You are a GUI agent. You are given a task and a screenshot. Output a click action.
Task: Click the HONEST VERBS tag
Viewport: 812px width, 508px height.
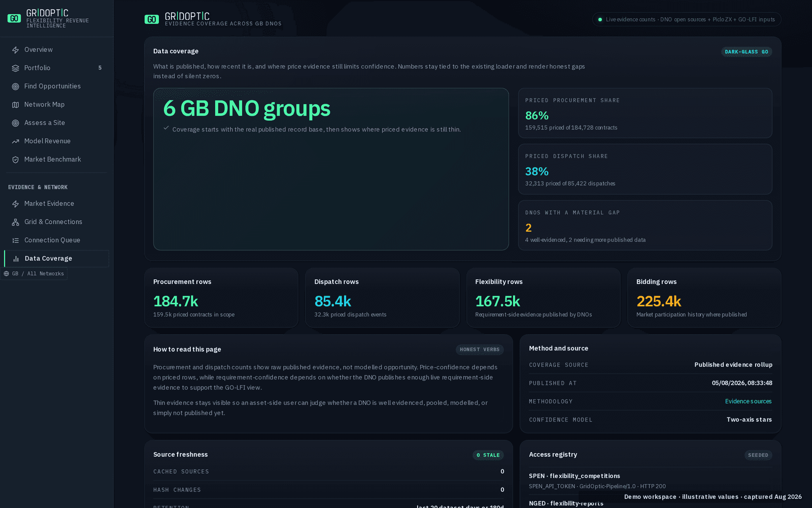coord(480,350)
